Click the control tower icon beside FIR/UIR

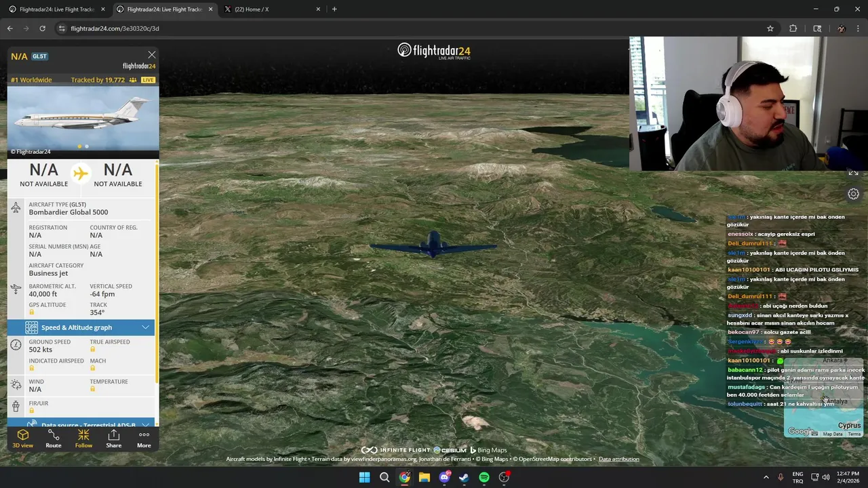point(16,406)
